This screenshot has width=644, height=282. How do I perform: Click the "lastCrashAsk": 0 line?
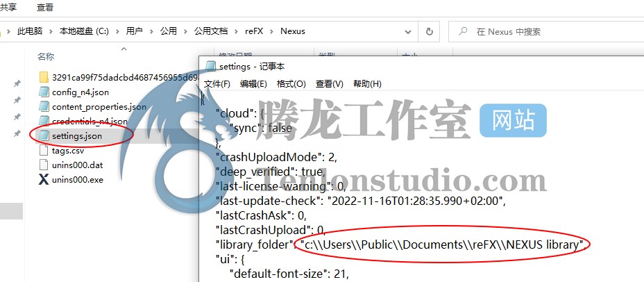tap(261, 215)
